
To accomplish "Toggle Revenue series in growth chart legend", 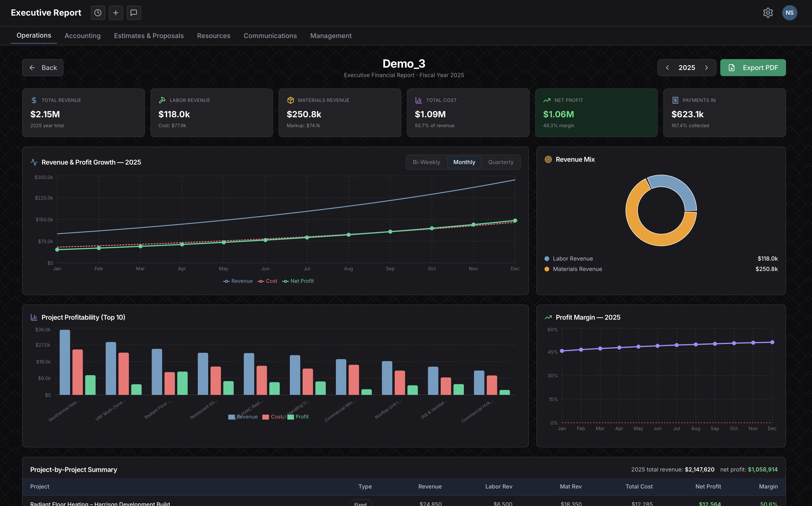I will pos(238,281).
